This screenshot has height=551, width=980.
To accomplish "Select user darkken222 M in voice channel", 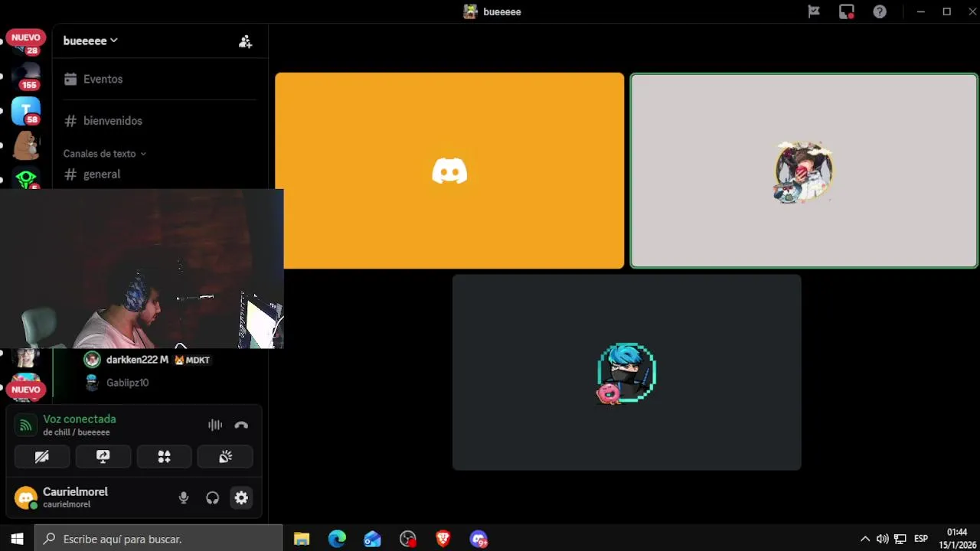I will click(137, 360).
